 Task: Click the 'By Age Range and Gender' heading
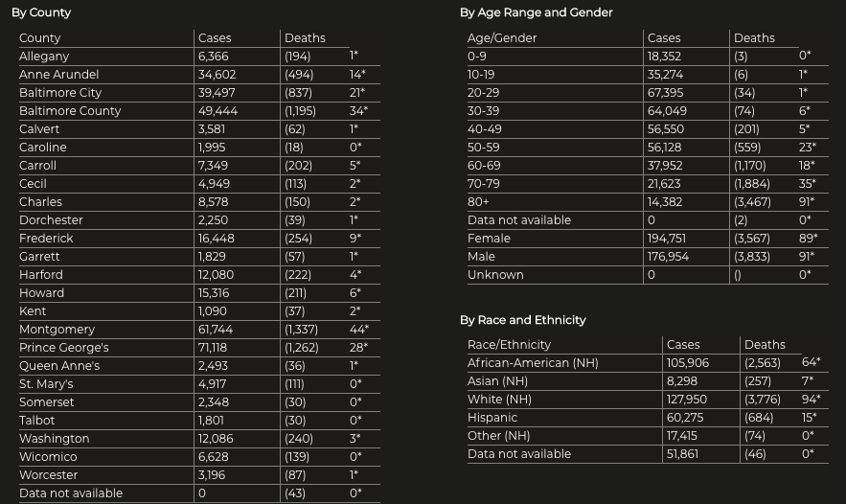[536, 12]
